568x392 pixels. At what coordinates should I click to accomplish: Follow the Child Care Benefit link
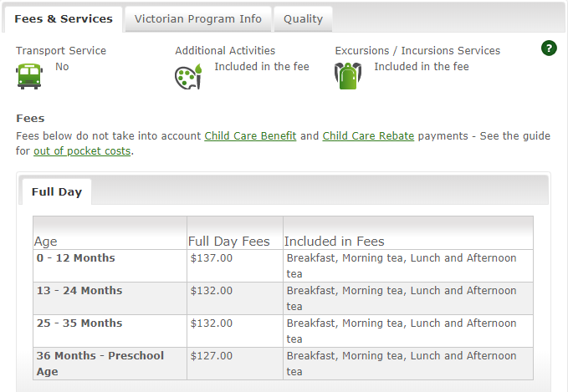(x=250, y=135)
